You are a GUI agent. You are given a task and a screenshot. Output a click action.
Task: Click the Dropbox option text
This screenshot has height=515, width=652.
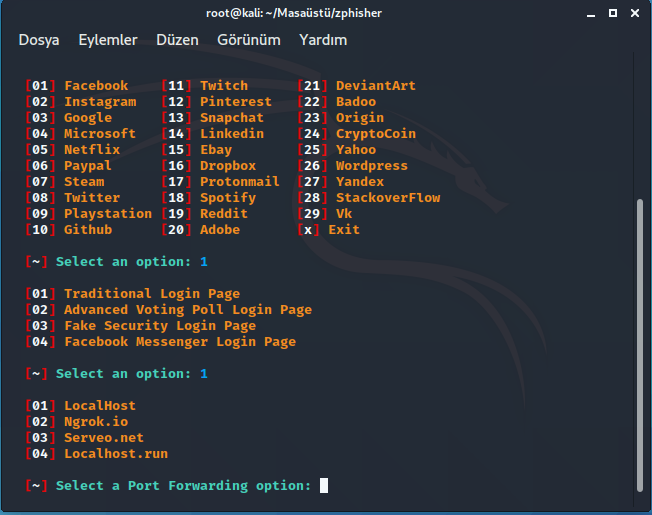[x=228, y=166]
